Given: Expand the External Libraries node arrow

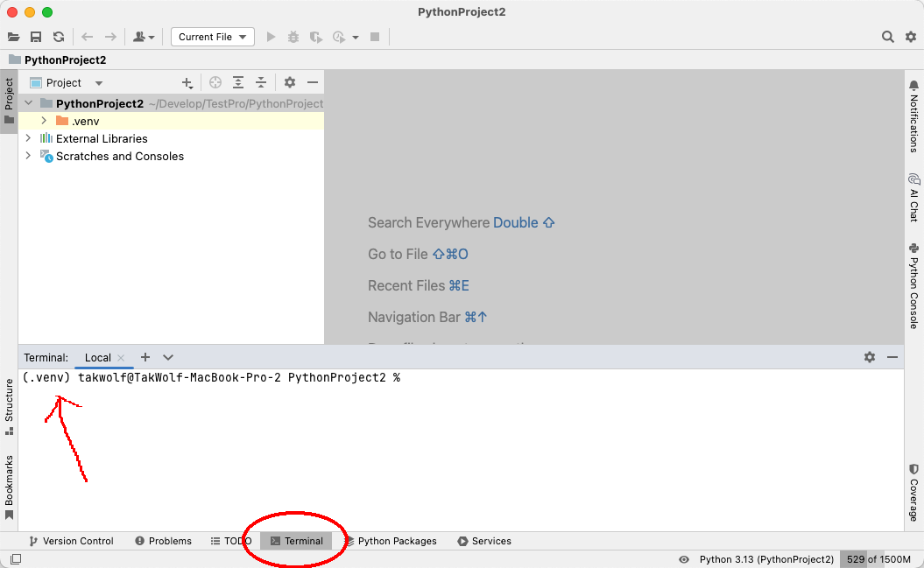Looking at the screenshot, I should (x=28, y=138).
